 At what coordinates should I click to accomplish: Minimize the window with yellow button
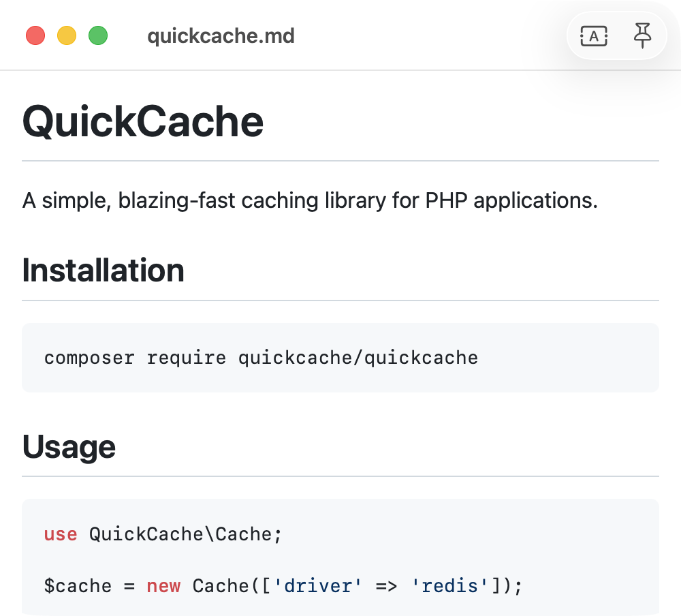(x=67, y=35)
